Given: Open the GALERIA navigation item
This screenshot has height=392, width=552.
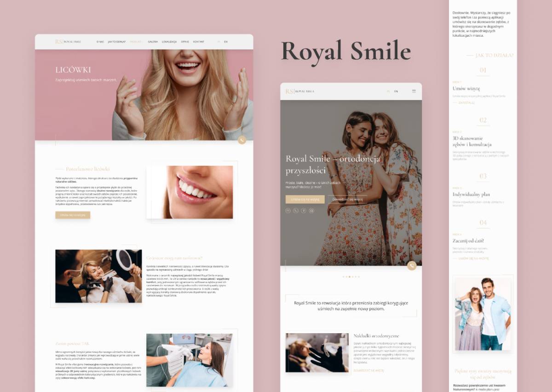Looking at the screenshot, I should point(153,41).
